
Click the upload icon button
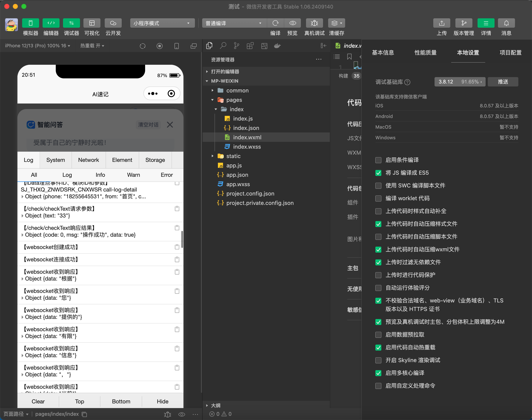point(441,23)
